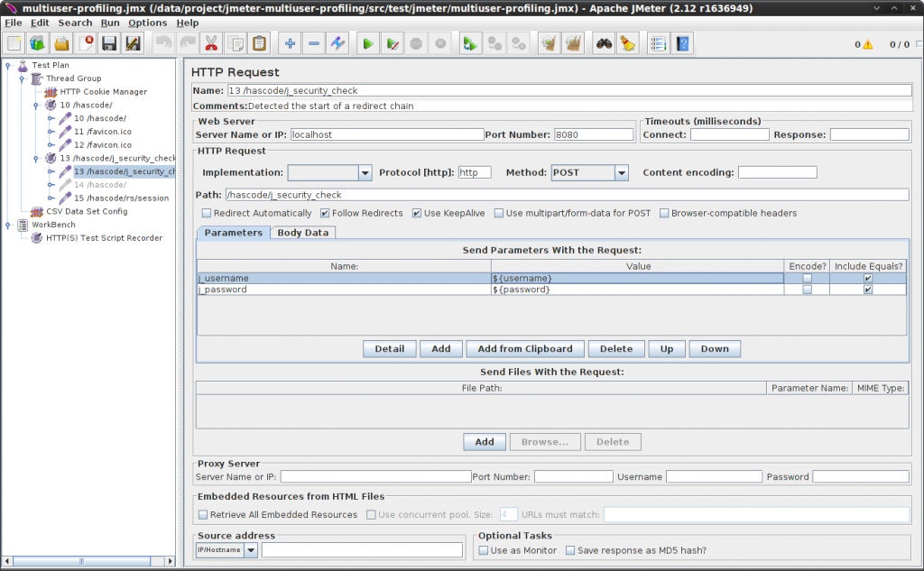This screenshot has width=924, height=571.
Task: Open a test plan with the folder icon
Action: tap(60, 42)
